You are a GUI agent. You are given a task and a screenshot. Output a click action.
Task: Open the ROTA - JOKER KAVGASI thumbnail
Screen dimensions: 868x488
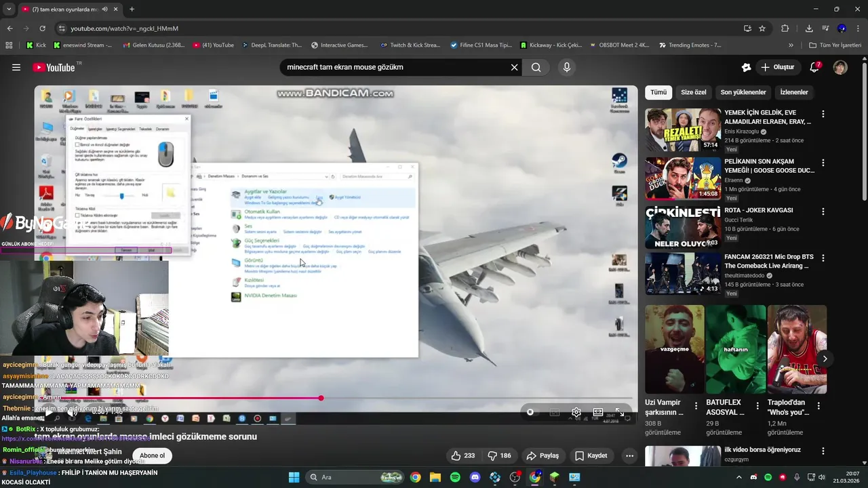pyautogui.click(x=683, y=227)
